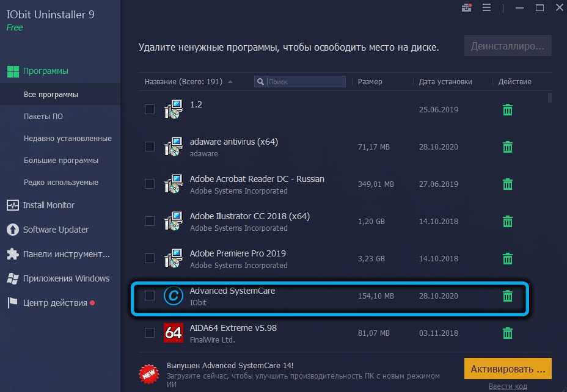The height and width of the screenshot is (392, 567).
Task: Open the toolbox icon in title bar
Action: click(x=467, y=8)
